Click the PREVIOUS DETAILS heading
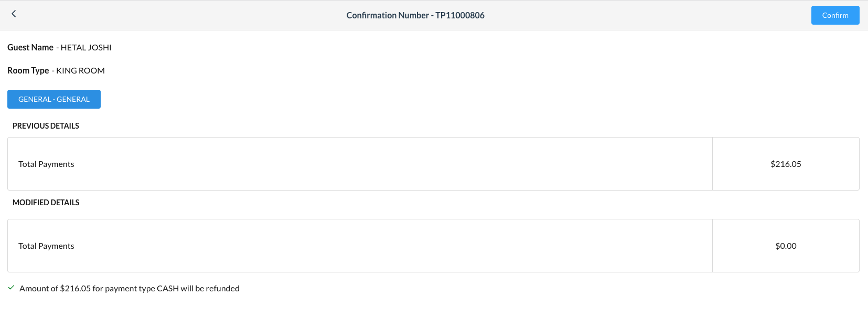The height and width of the screenshot is (316, 868). pyautogui.click(x=46, y=126)
